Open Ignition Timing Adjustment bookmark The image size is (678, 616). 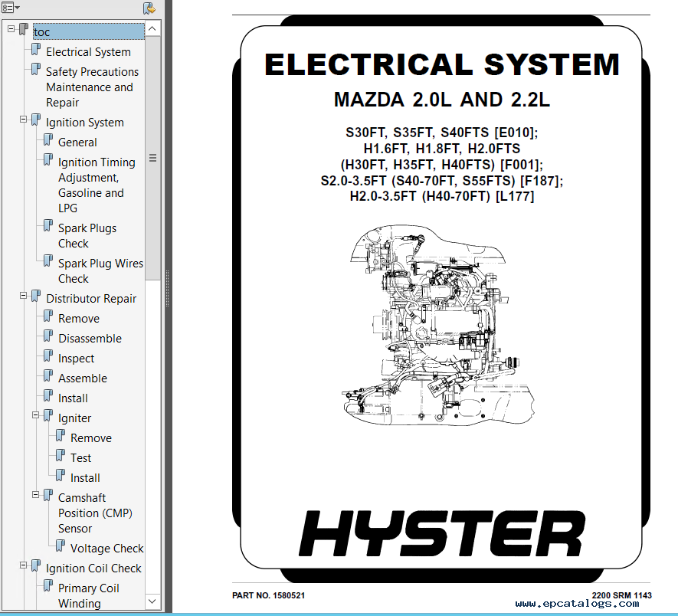point(97,185)
